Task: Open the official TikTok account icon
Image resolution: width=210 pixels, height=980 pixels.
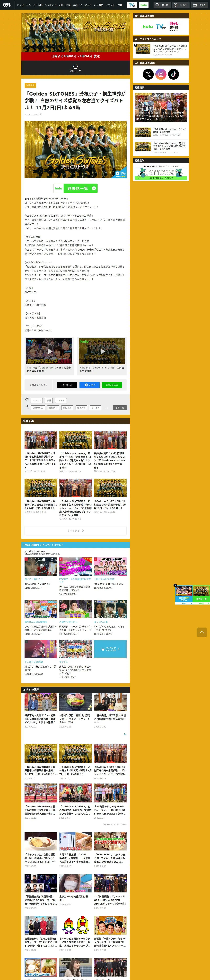Action: pos(173,74)
